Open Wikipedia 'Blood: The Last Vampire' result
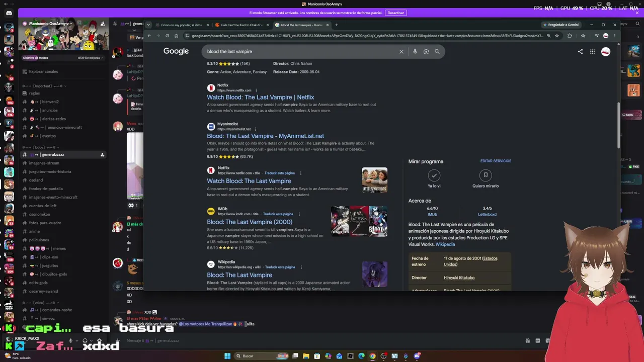 [x=239, y=275]
